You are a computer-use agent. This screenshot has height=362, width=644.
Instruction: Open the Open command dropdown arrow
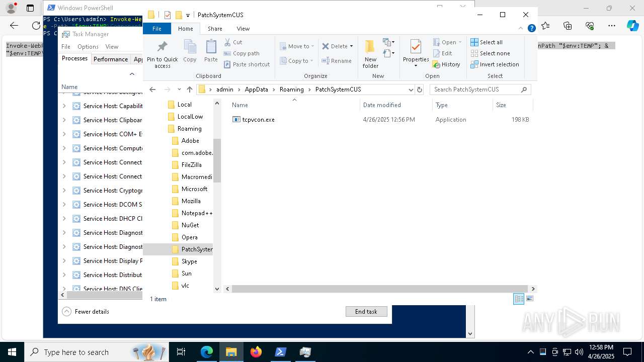tap(460, 42)
